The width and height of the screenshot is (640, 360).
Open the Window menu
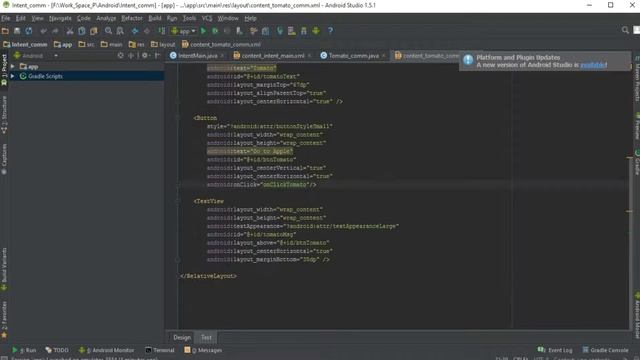(228, 18)
